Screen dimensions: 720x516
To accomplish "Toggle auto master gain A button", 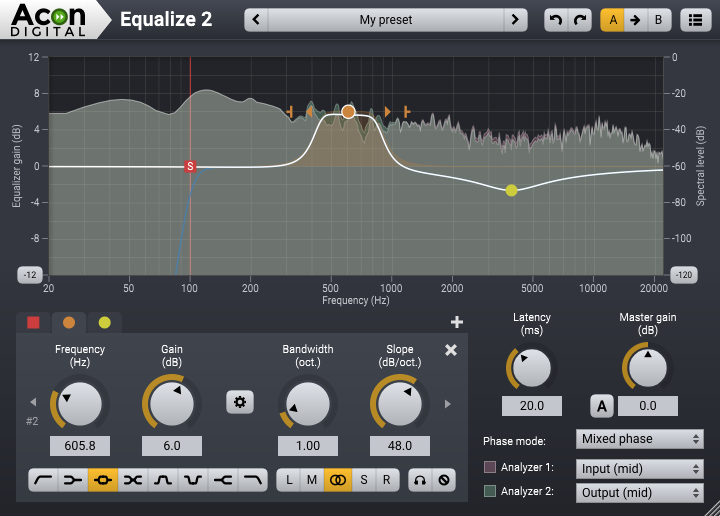I will [602, 406].
